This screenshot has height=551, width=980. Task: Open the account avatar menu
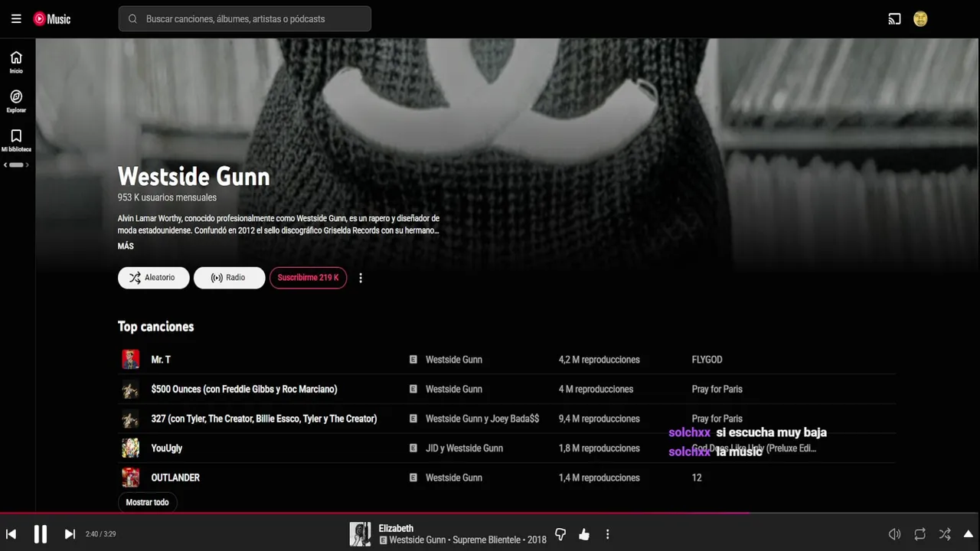pyautogui.click(x=920, y=19)
